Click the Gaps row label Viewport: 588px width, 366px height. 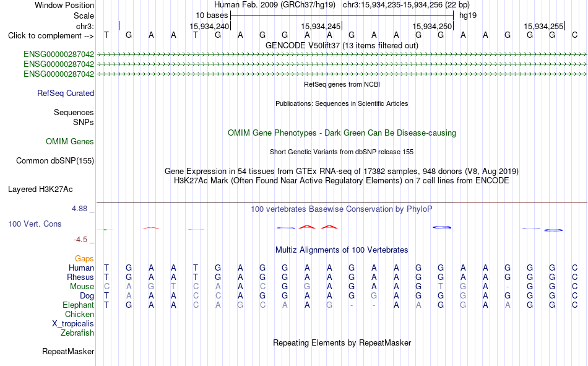tap(84, 258)
